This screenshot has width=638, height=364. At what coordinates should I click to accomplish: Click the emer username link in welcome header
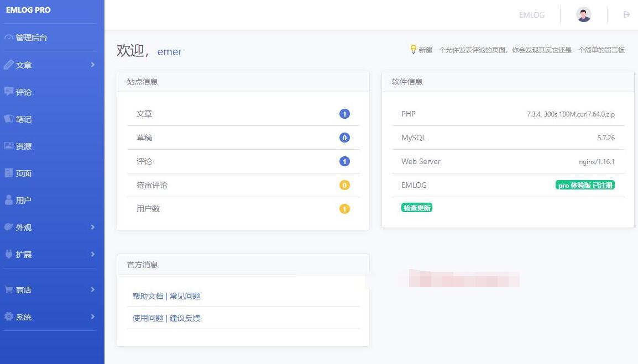click(x=169, y=51)
